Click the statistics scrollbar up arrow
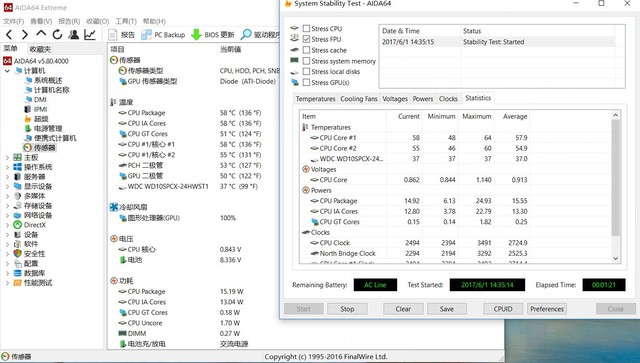 [x=616, y=115]
